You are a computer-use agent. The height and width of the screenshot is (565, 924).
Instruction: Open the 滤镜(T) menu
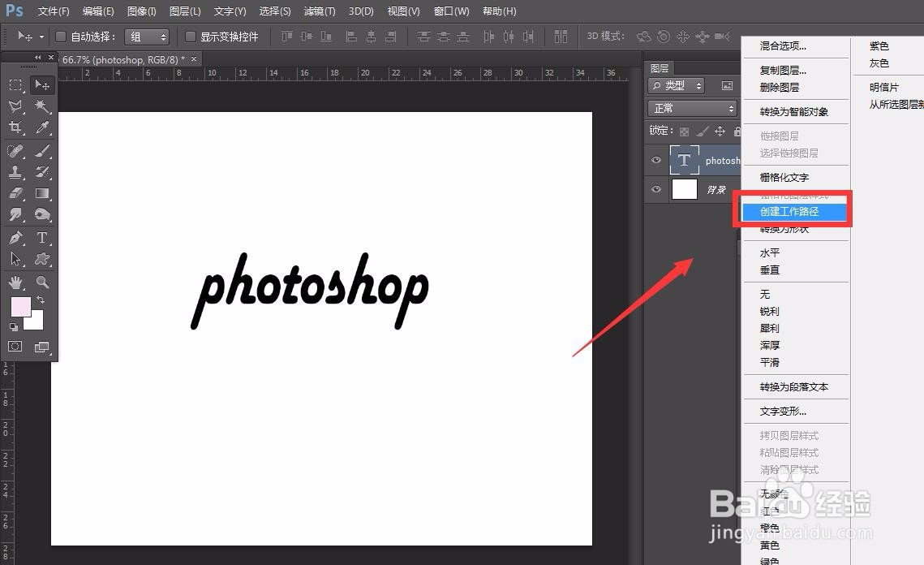pyautogui.click(x=320, y=11)
